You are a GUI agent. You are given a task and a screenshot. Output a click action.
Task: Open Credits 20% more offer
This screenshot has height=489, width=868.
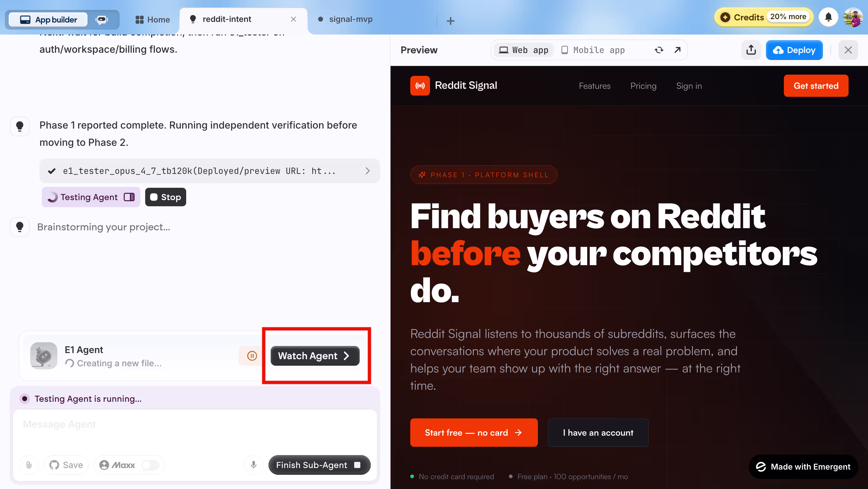point(764,17)
